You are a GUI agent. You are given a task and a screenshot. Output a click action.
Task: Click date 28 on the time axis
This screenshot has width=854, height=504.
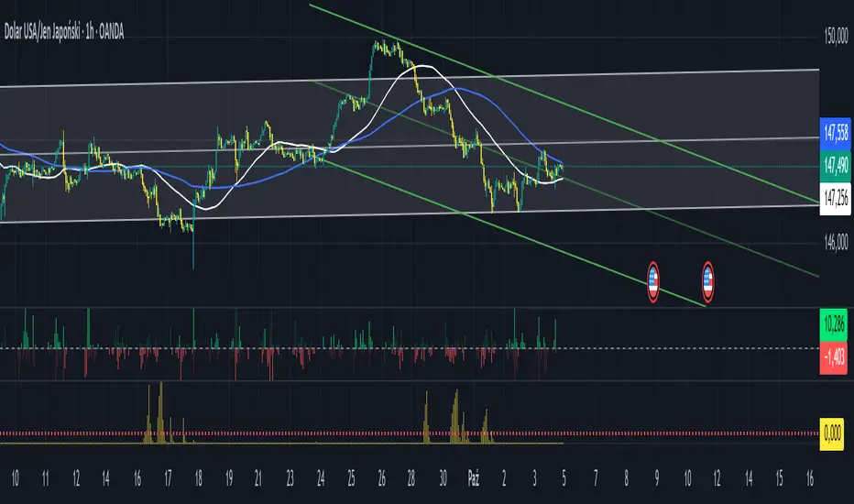point(411,479)
